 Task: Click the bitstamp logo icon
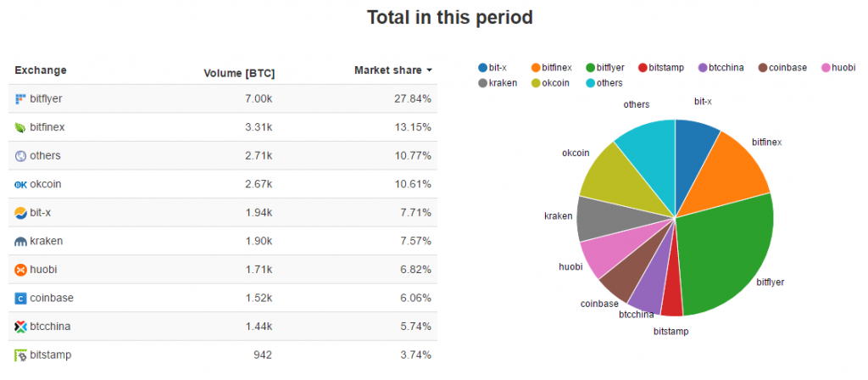21,355
